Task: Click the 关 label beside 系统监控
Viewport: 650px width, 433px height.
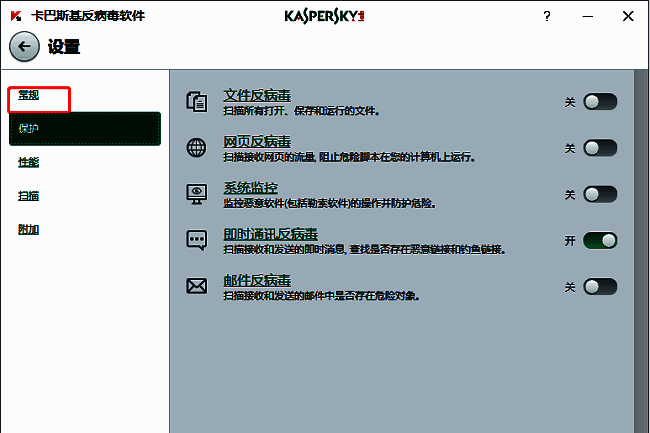Action: click(570, 195)
